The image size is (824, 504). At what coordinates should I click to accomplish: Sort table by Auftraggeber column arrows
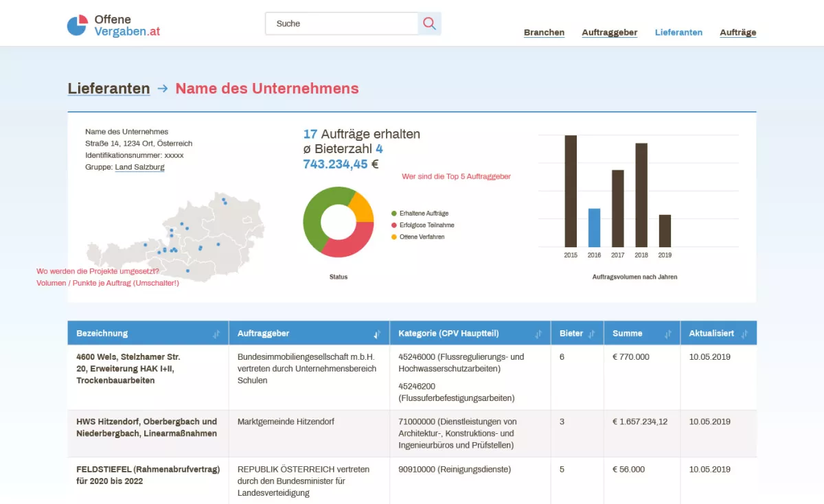coord(377,334)
